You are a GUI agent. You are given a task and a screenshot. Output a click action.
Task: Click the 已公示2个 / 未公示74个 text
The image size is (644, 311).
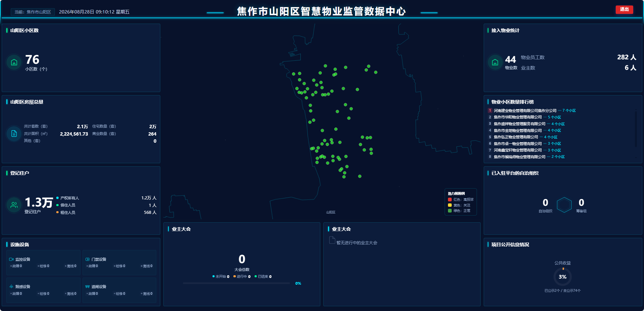562,291
